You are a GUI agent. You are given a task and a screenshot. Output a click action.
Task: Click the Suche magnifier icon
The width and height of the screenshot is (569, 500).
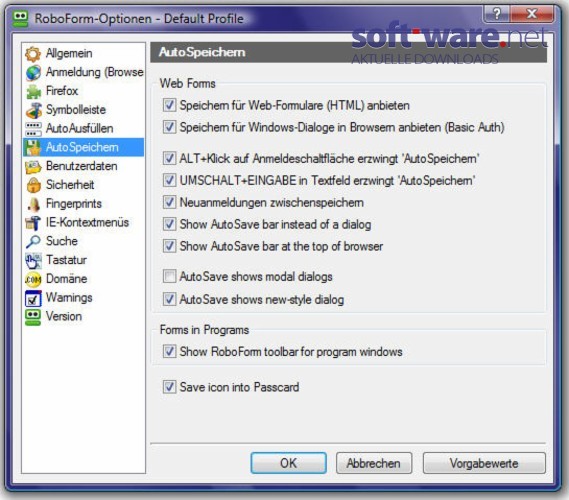(33, 242)
